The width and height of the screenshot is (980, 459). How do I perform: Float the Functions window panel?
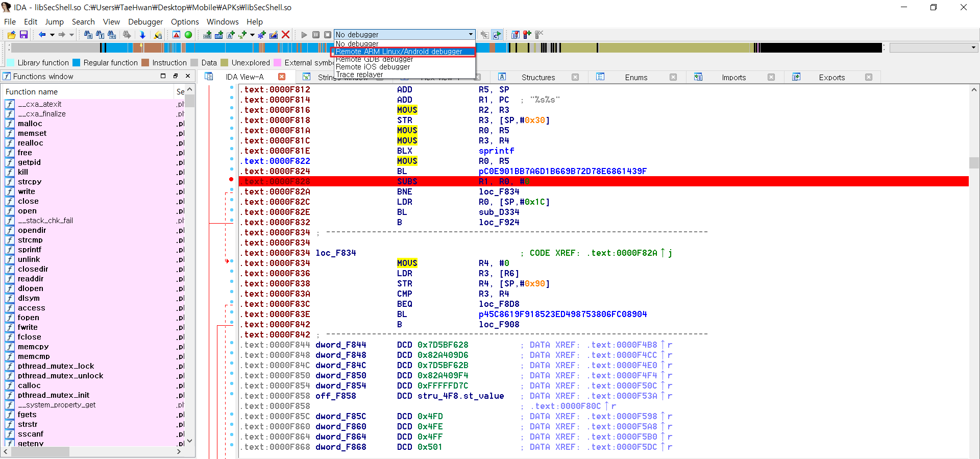point(176,76)
